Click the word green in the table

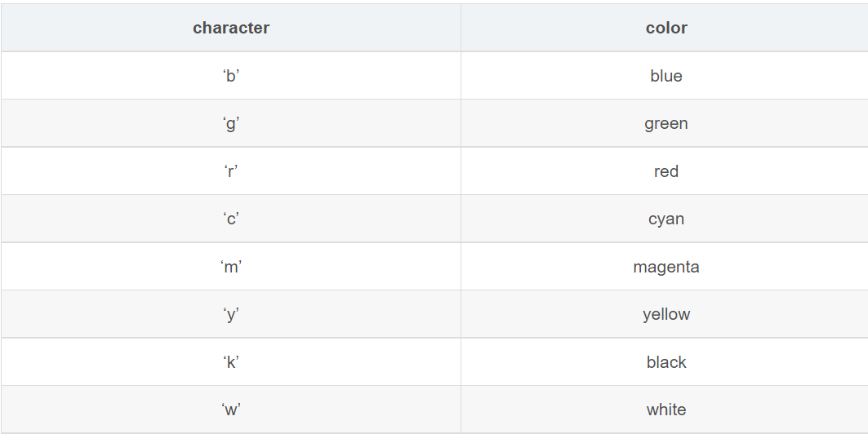[666, 124]
